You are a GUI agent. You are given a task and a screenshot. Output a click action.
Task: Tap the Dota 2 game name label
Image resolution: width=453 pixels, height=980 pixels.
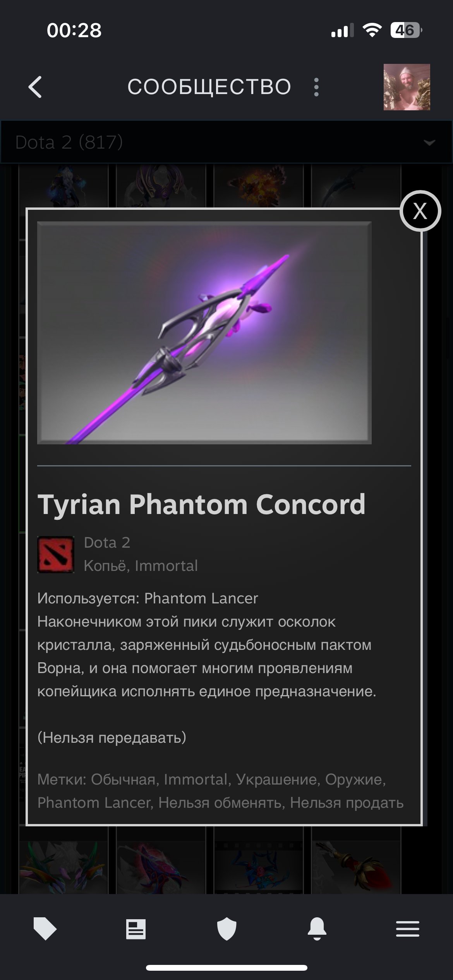107,543
